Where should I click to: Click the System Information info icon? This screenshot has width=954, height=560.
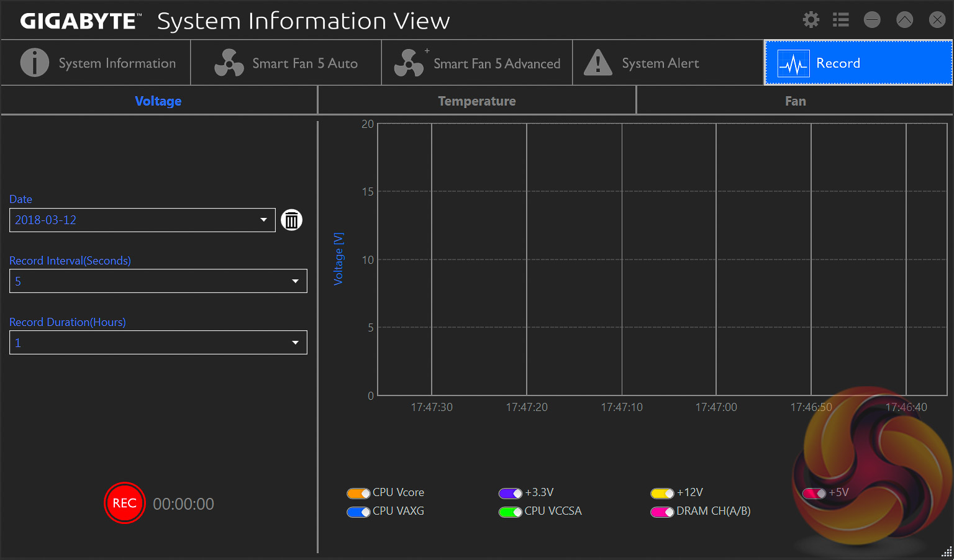(x=35, y=63)
